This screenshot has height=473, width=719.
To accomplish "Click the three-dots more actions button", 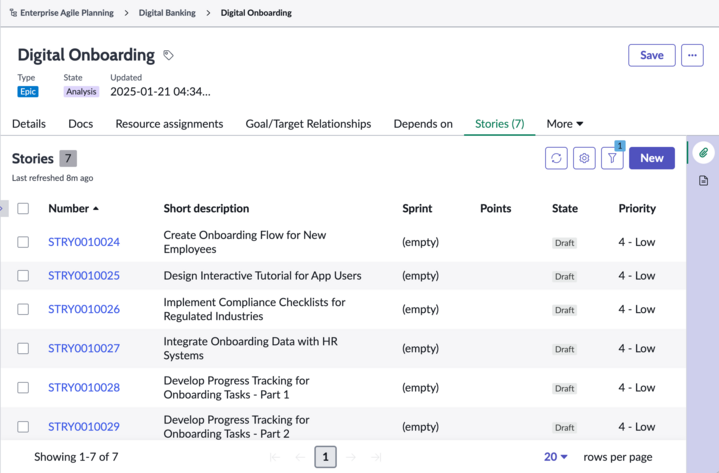I will (x=692, y=55).
